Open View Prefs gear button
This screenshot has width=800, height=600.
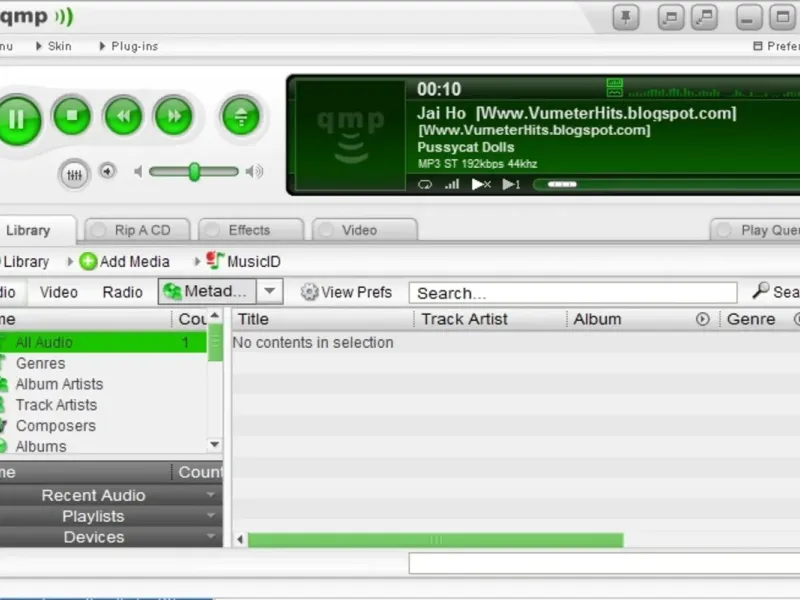pyautogui.click(x=346, y=292)
